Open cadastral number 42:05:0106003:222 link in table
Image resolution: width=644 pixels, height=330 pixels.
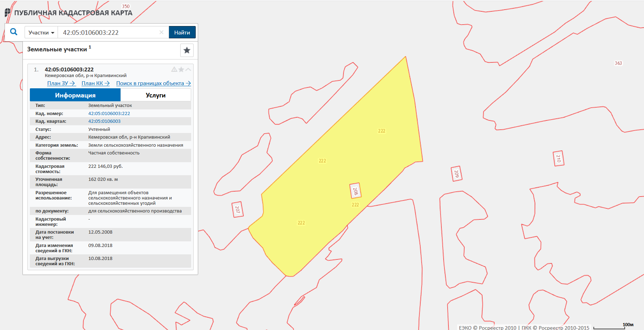pyautogui.click(x=109, y=114)
